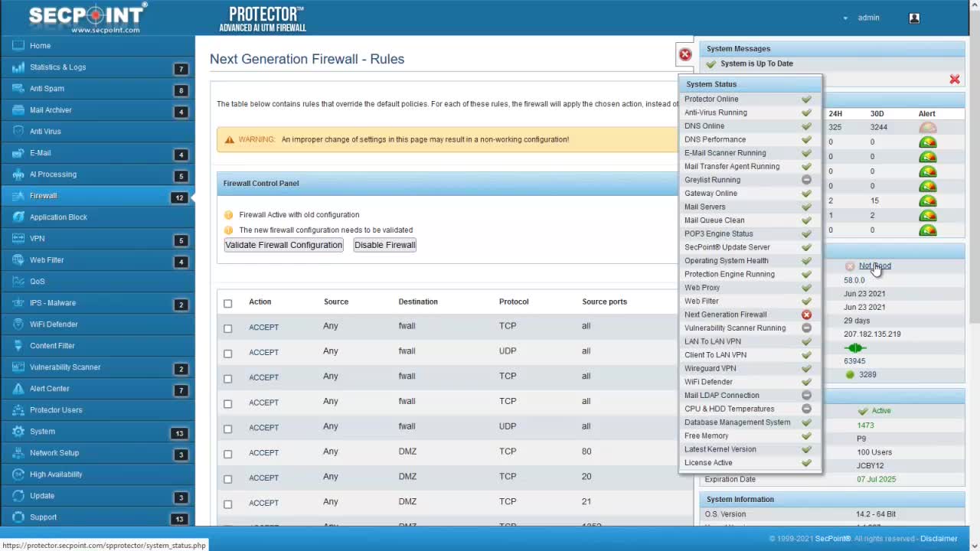Click red error icon beside Next Generation Firewall
The image size is (980, 551).
(806, 315)
